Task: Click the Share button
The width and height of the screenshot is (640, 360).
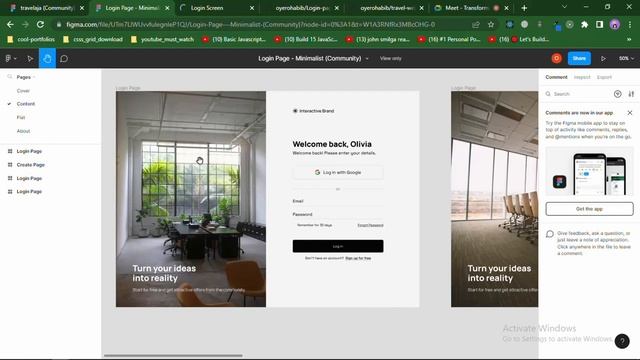Action: click(579, 58)
